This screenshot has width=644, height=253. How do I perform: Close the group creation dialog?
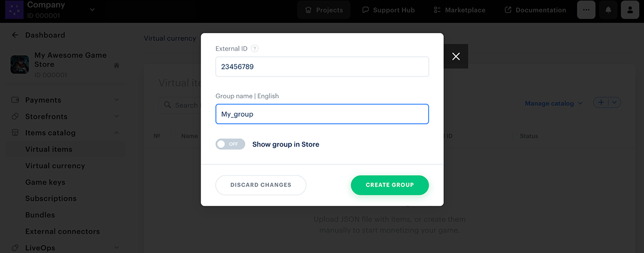(456, 56)
